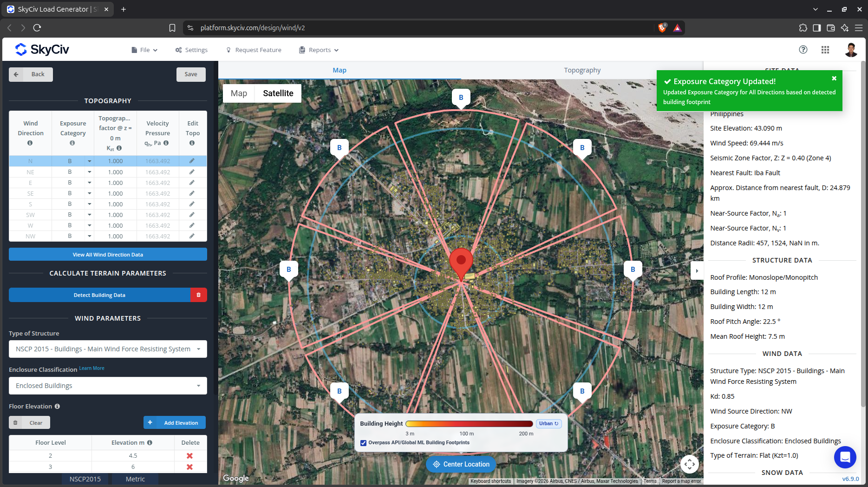
Task: Edit topography for SW wind direction
Action: (x=192, y=215)
